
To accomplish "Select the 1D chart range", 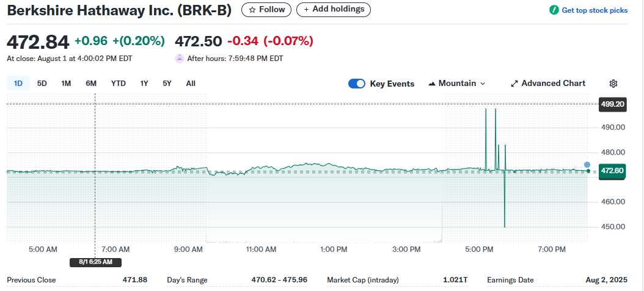I will click(18, 84).
